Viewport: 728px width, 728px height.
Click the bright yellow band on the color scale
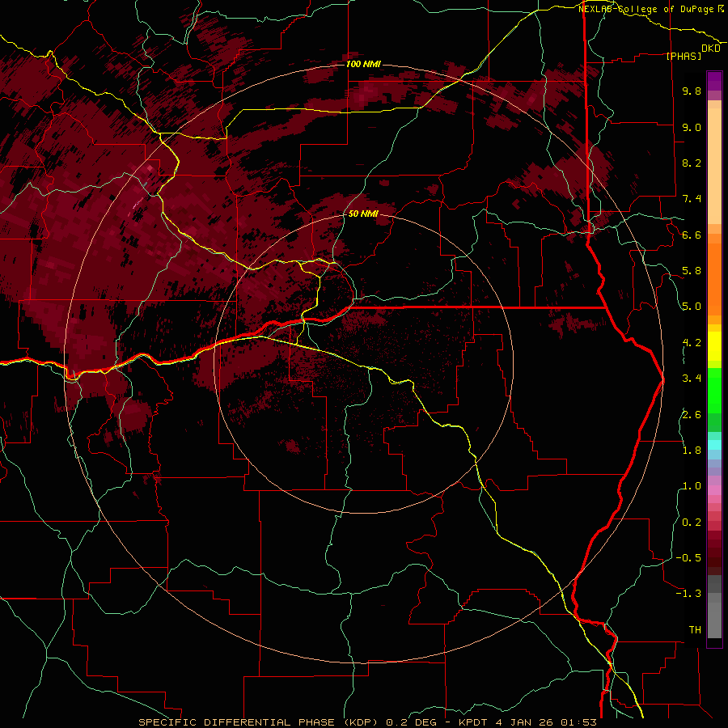click(714, 346)
